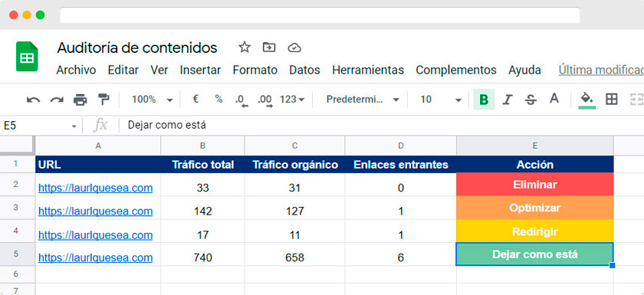
Task: Open the Formato menu
Action: (x=255, y=70)
